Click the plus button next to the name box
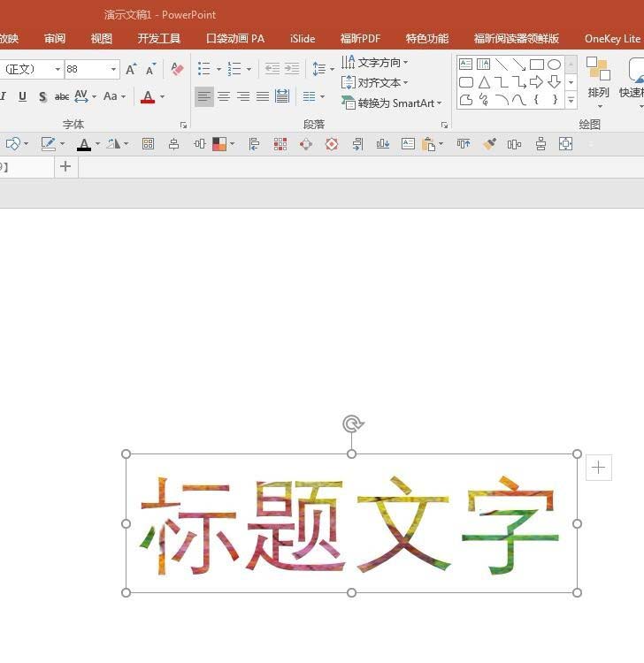Viewport: 644px width, 663px height. coord(65,166)
